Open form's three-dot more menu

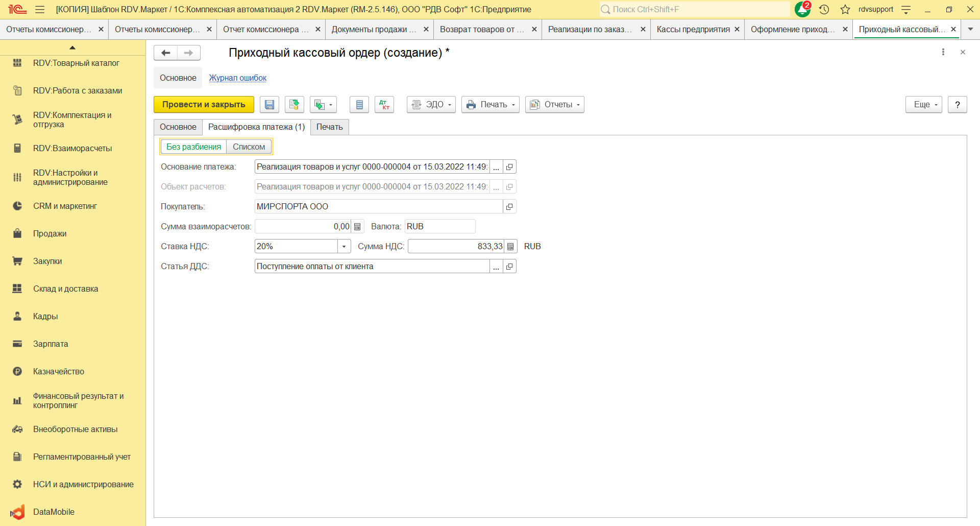(943, 52)
